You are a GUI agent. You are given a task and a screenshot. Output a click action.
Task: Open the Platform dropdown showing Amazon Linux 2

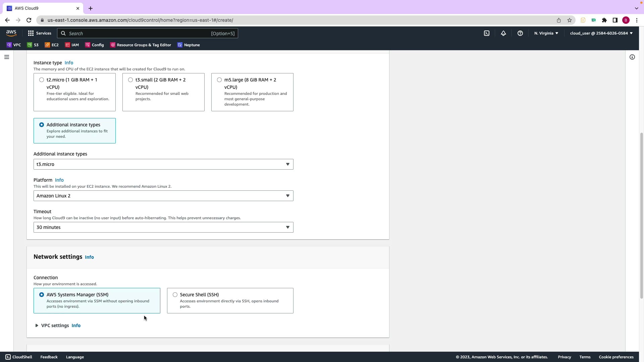pyautogui.click(x=163, y=196)
